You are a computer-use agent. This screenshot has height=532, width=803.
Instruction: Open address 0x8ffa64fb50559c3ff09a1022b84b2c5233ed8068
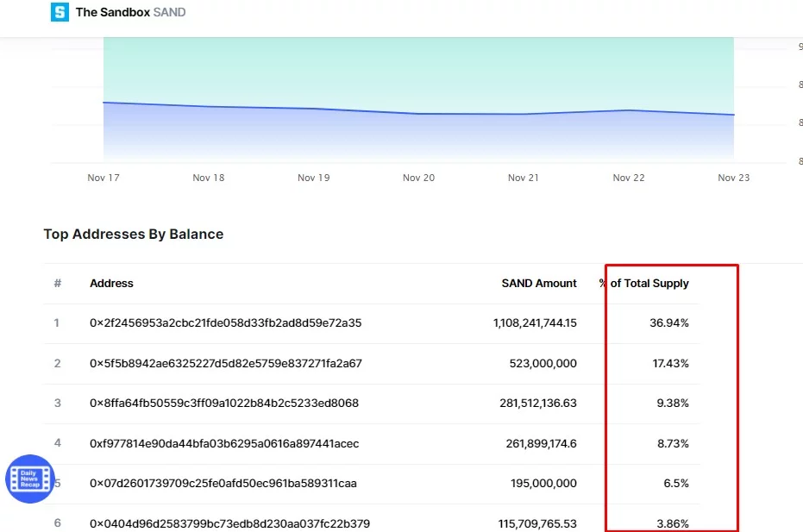[223, 404]
